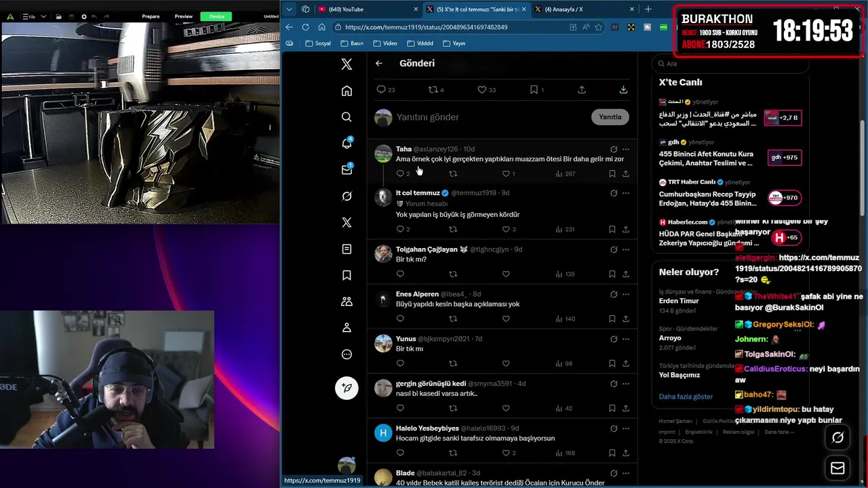The height and width of the screenshot is (488, 868).
Task: Open the floating messages button at bottom right
Action: (x=837, y=468)
